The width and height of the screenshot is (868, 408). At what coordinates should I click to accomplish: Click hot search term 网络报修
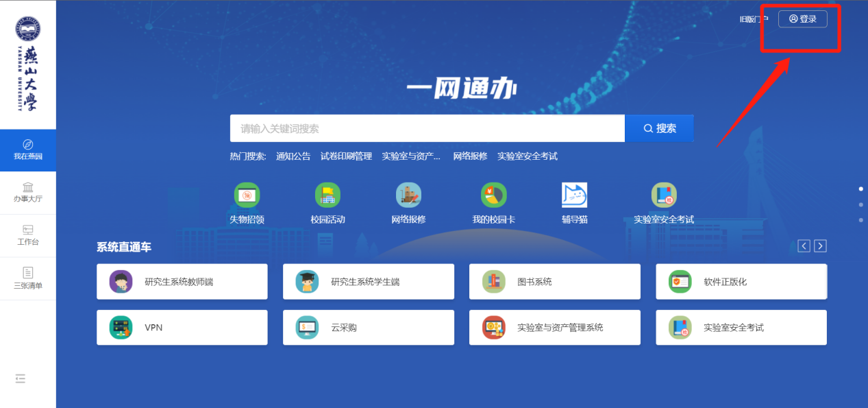pyautogui.click(x=470, y=156)
